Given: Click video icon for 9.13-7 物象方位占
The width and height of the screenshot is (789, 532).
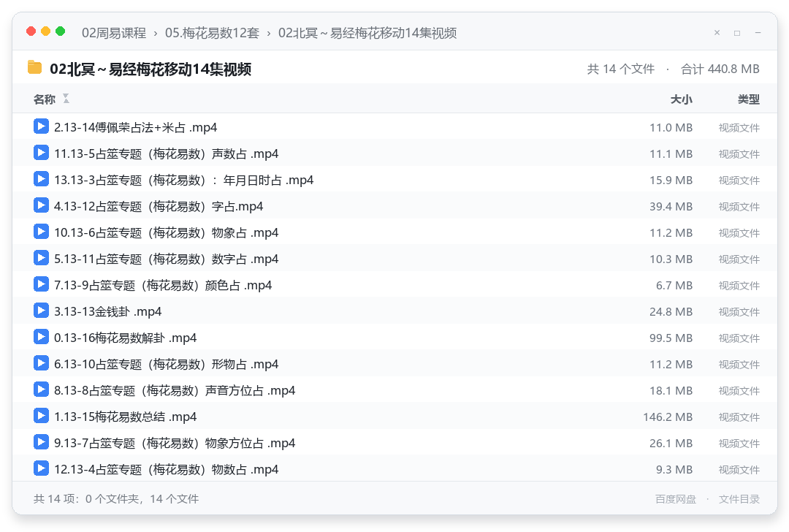Looking at the screenshot, I should tap(41, 442).
